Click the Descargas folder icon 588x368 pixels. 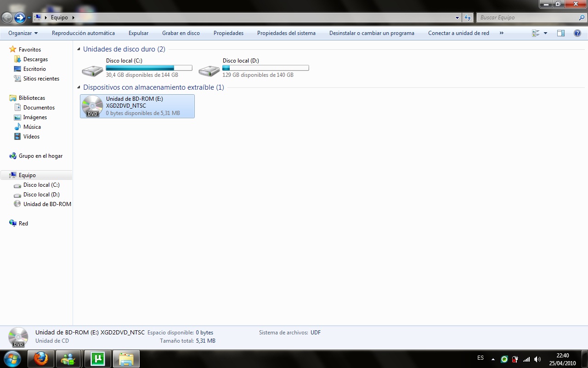[x=17, y=59]
